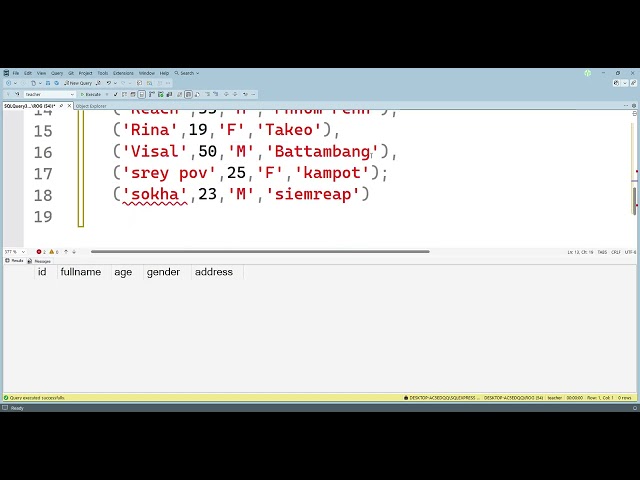The height and width of the screenshot is (480, 640).
Task: Click the Execute button
Action: 91,94
